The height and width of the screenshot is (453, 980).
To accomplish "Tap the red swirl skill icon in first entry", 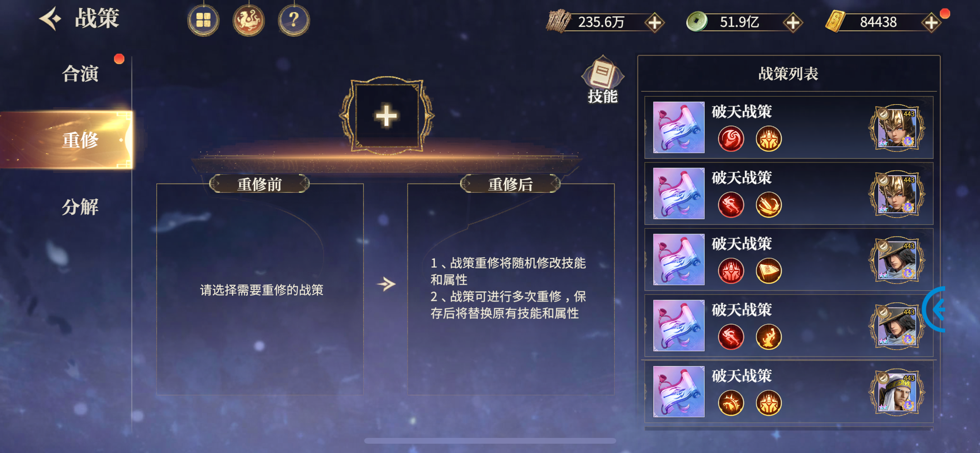I will tap(731, 139).
